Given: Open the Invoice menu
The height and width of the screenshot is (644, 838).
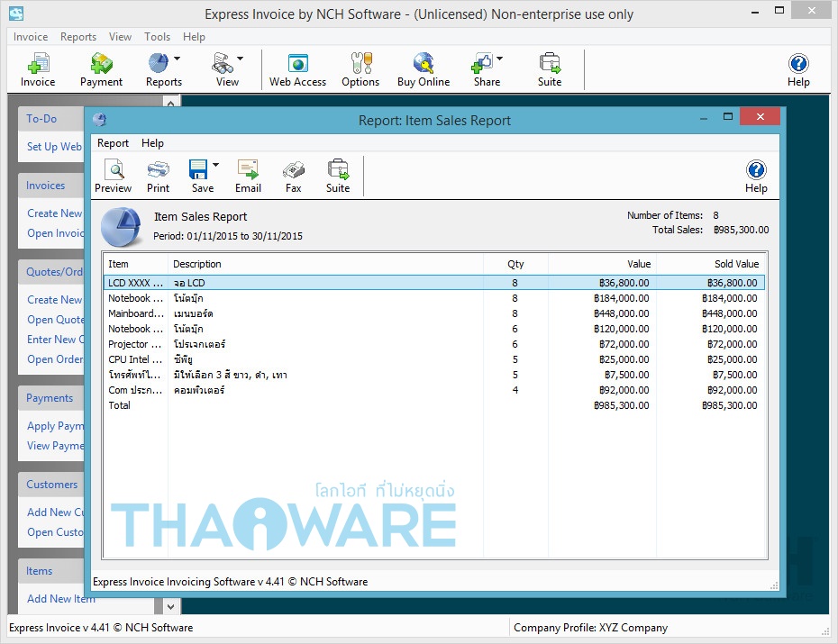Looking at the screenshot, I should [x=31, y=37].
